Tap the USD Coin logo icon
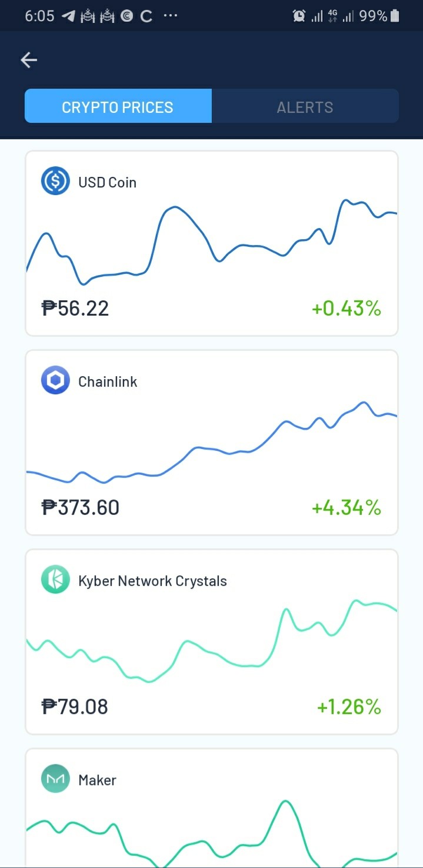The image size is (423, 868). pyautogui.click(x=55, y=181)
